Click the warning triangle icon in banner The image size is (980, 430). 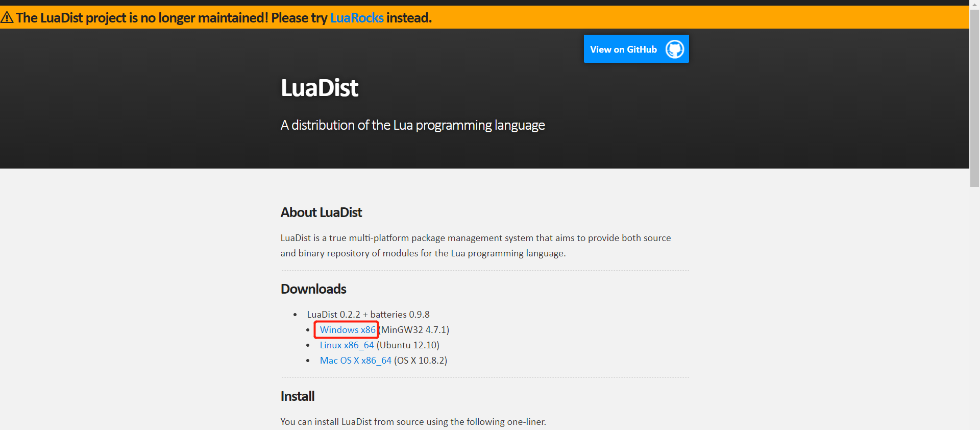point(7,17)
